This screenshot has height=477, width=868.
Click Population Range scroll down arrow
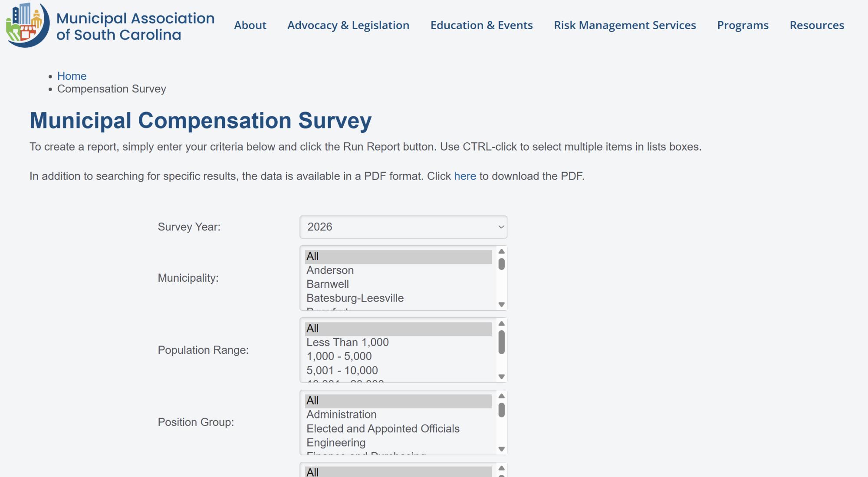click(x=501, y=377)
